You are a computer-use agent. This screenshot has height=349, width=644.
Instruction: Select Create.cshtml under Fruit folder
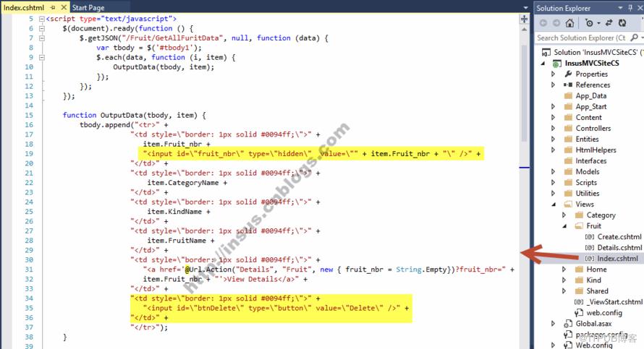click(619, 236)
